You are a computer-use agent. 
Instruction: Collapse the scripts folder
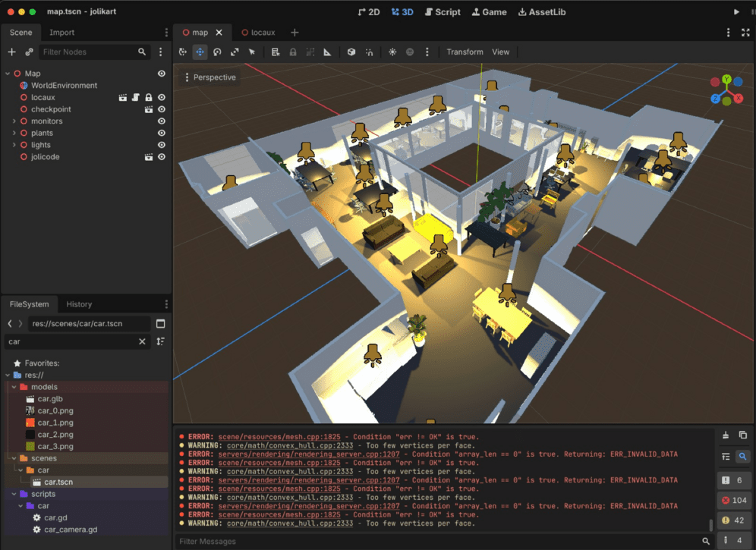pos(14,494)
